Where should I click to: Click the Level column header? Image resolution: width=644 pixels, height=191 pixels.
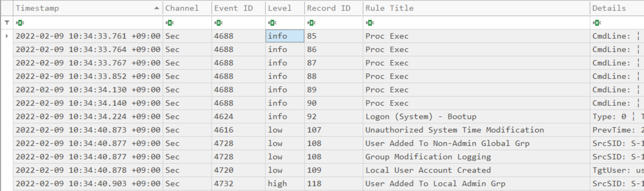pos(279,8)
